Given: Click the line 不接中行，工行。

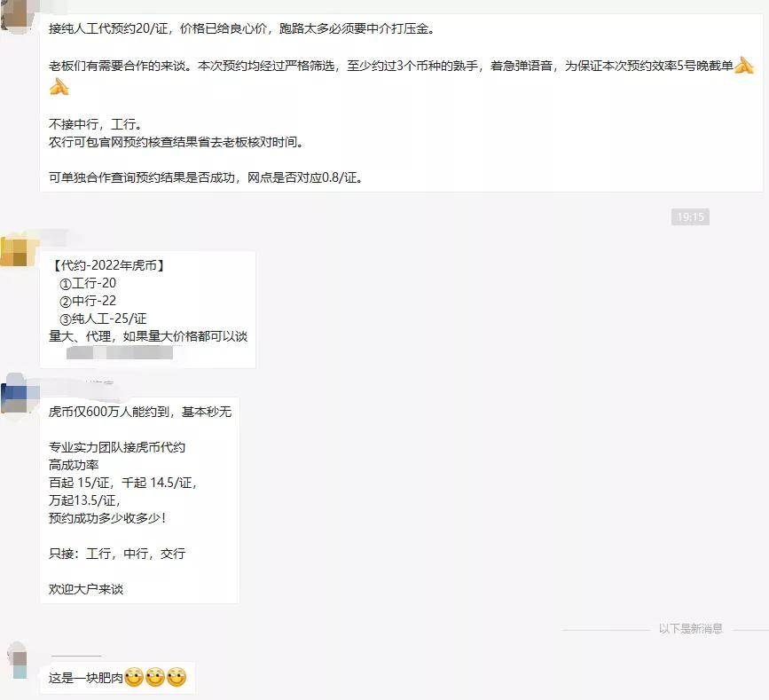Looking at the screenshot, I should click(96, 124).
